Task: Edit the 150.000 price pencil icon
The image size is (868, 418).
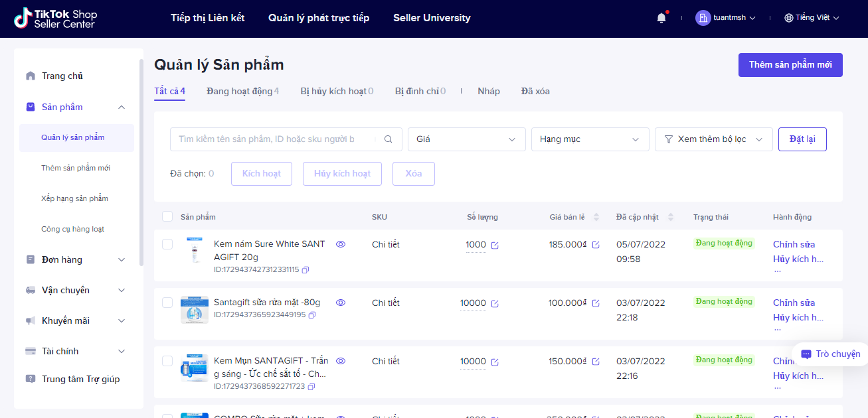Action: (596, 362)
